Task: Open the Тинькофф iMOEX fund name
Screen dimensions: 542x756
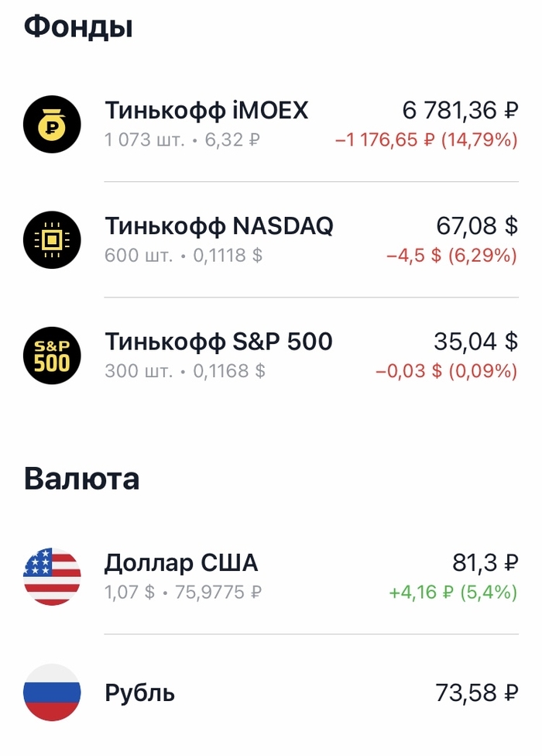Action: (206, 111)
